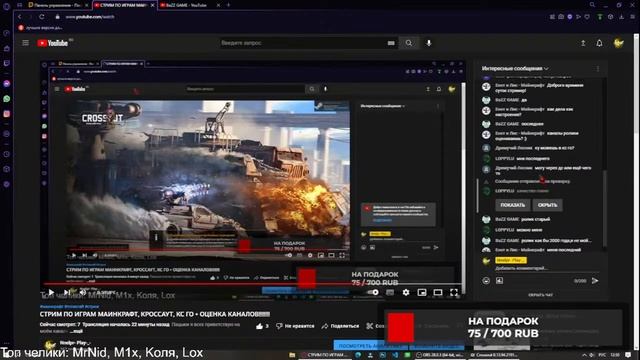
Task: Open history clock in Opera sidebar
Action: tap(7, 154)
